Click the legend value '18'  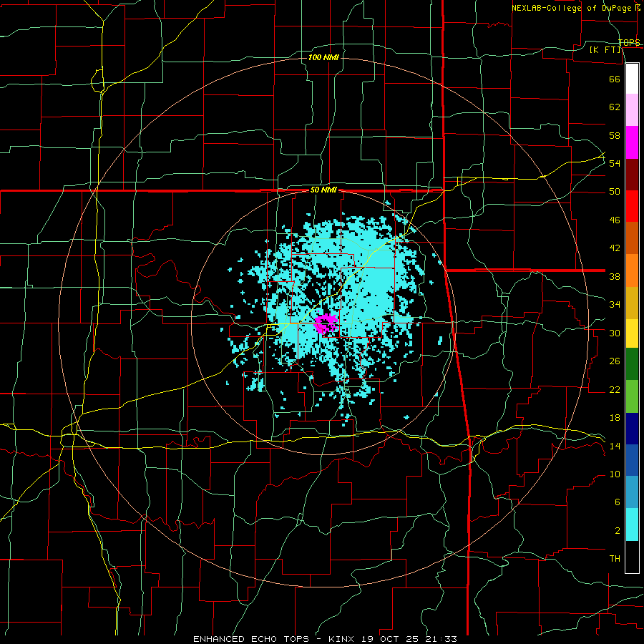point(615,418)
